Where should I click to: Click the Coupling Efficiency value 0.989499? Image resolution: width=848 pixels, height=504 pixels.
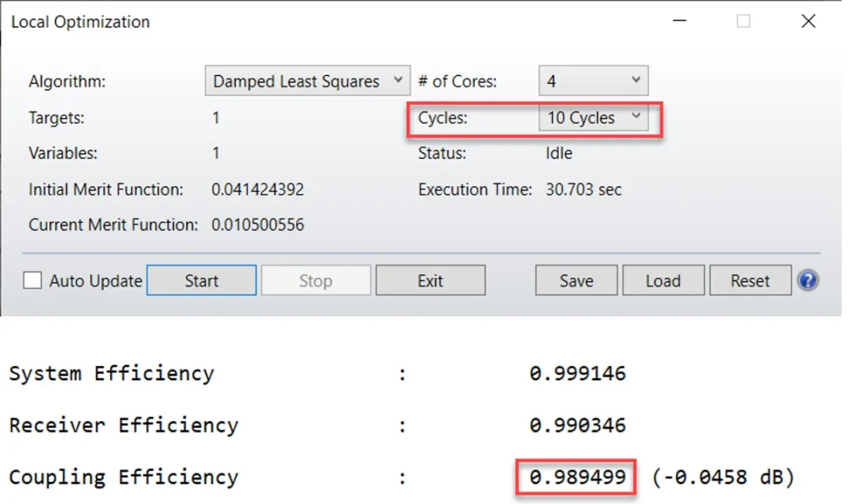click(577, 477)
